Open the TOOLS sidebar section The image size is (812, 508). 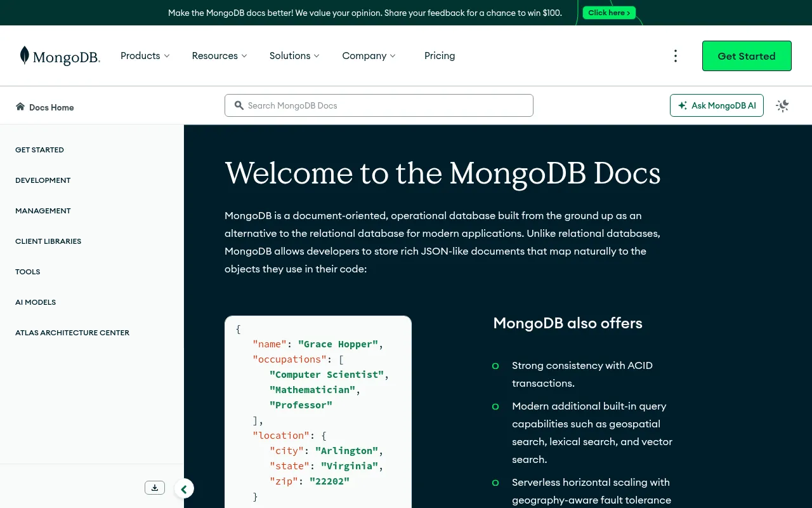point(28,272)
